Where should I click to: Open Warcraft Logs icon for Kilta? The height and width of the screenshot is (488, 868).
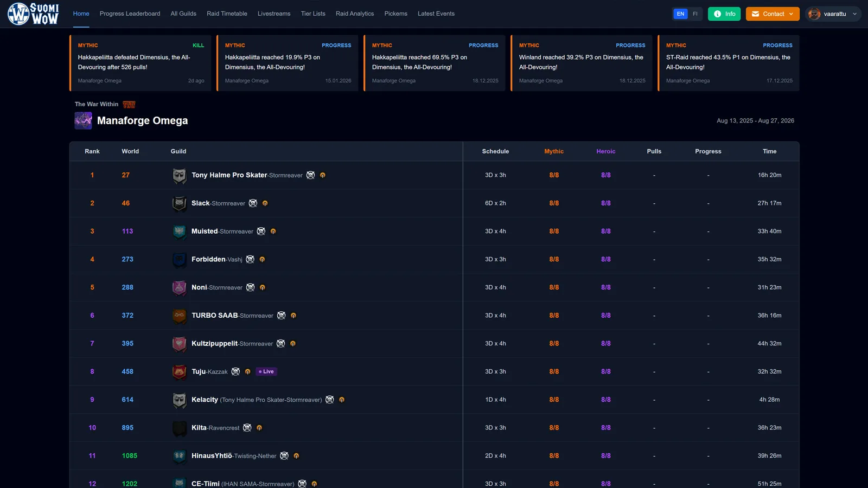coord(247,428)
